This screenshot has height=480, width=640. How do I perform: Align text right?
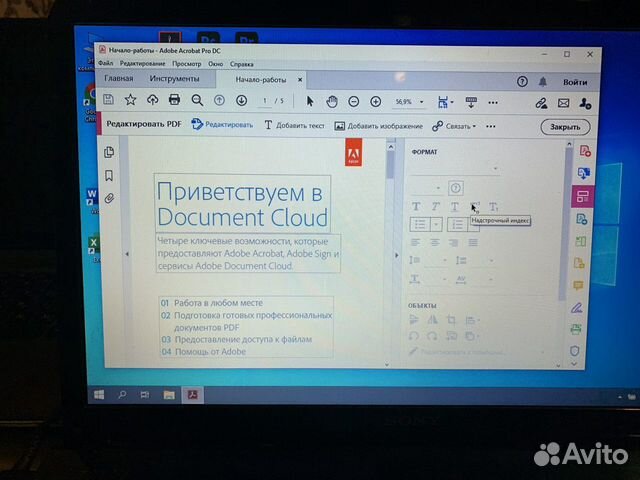coord(453,243)
